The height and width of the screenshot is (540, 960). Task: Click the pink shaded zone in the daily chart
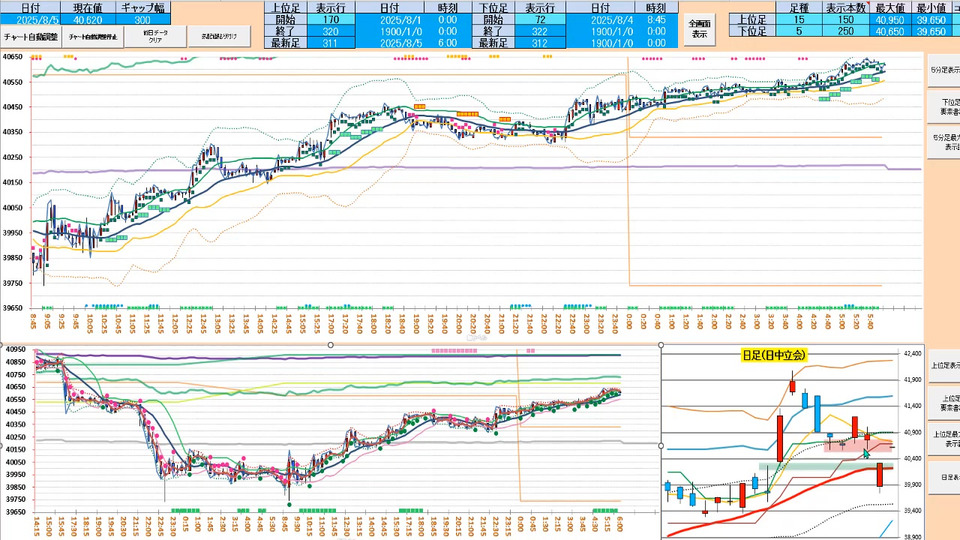pyautogui.click(x=857, y=445)
